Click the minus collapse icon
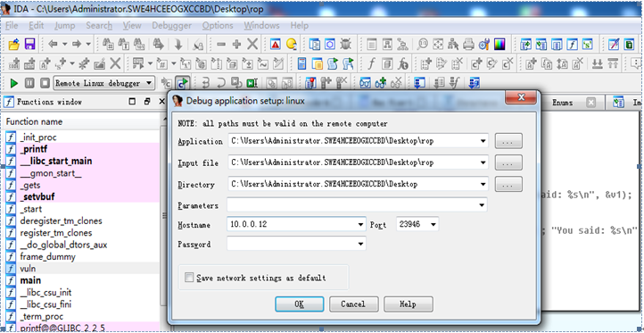Screen dimensions: 644x333 point(221,44)
